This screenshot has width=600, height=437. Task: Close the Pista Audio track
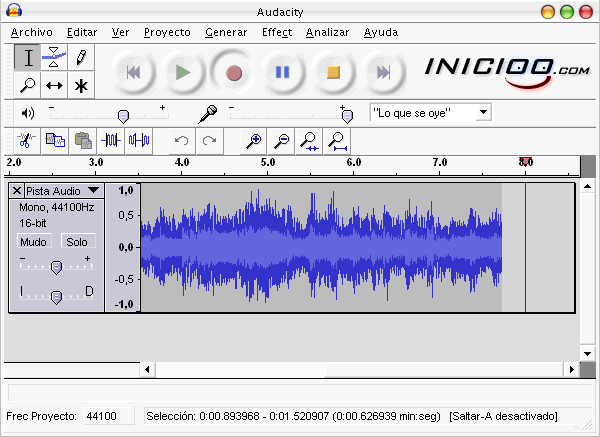[x=16, y=190]
